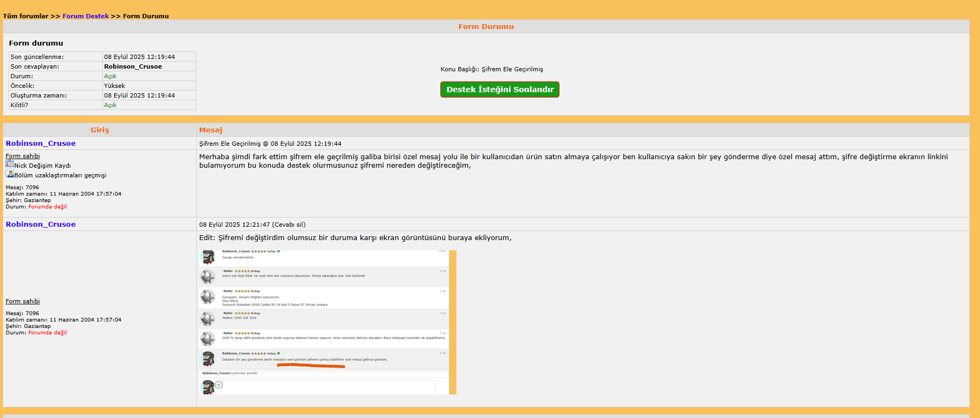
Task: Open the Forum Destek breadcrumb link
Action: click(85, 16)
